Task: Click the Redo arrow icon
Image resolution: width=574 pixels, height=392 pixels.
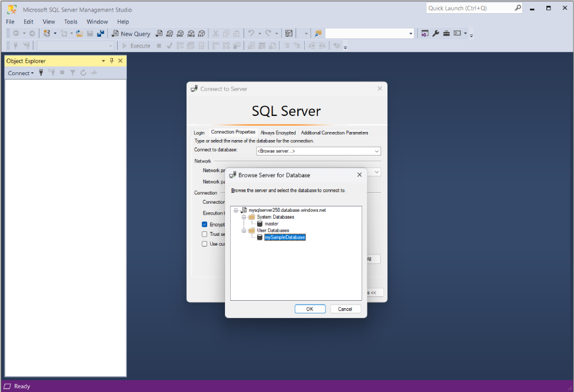Action: click(x=268, y=34)
